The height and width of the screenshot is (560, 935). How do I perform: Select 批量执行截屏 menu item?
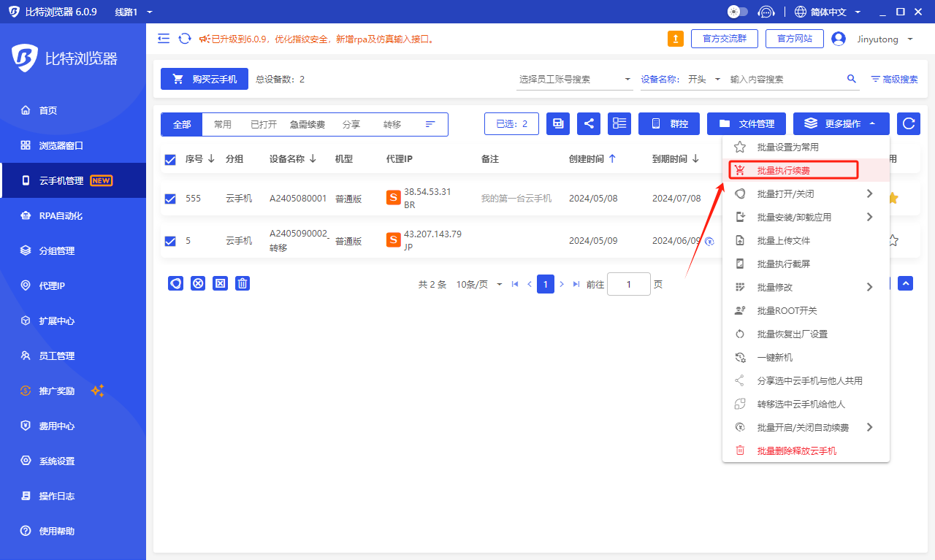click(806, 264)
